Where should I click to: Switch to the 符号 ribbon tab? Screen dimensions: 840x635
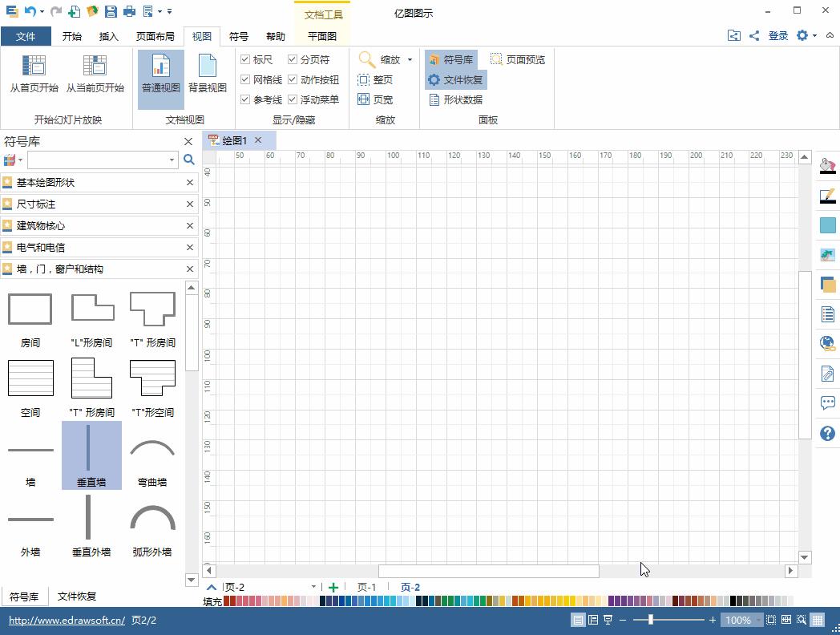[x=238, y=36]
